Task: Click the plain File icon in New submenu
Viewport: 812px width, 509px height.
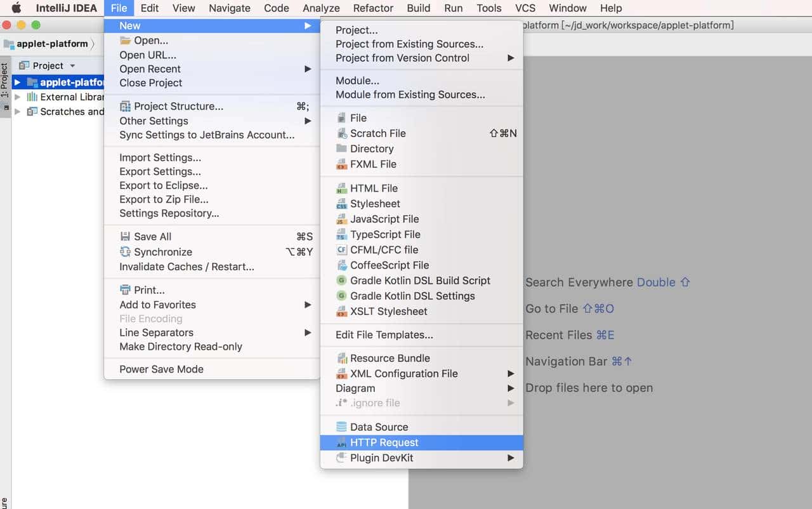Action: (x=341, y=118)
